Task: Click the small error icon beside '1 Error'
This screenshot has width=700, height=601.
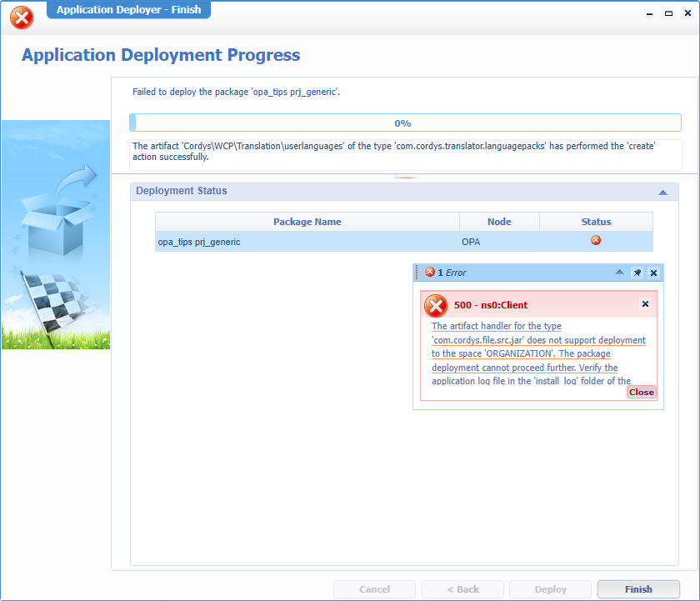Action: [430, 273]
